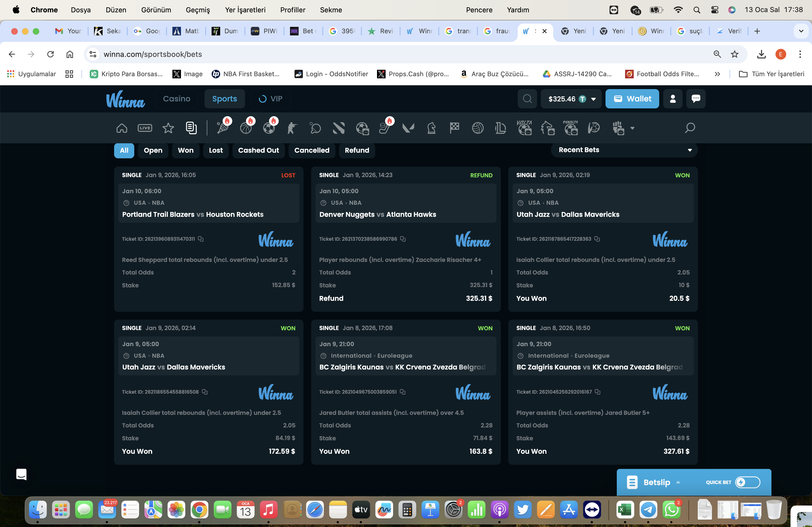The image size is (812, 527).
Task: Filter bets by Won
Action: (186, 150)
